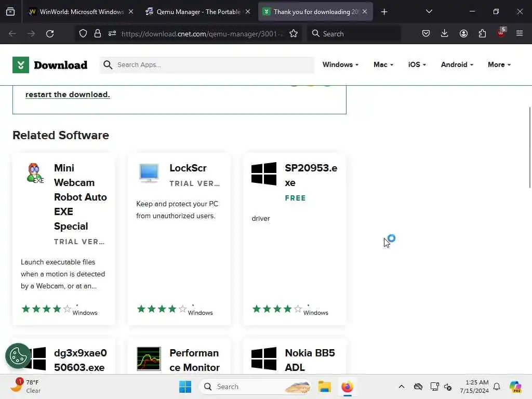This screenshot has width=532, height=399.
Task: Click Nokia BB5 ADL Windows icon
Action: (264, 358)
